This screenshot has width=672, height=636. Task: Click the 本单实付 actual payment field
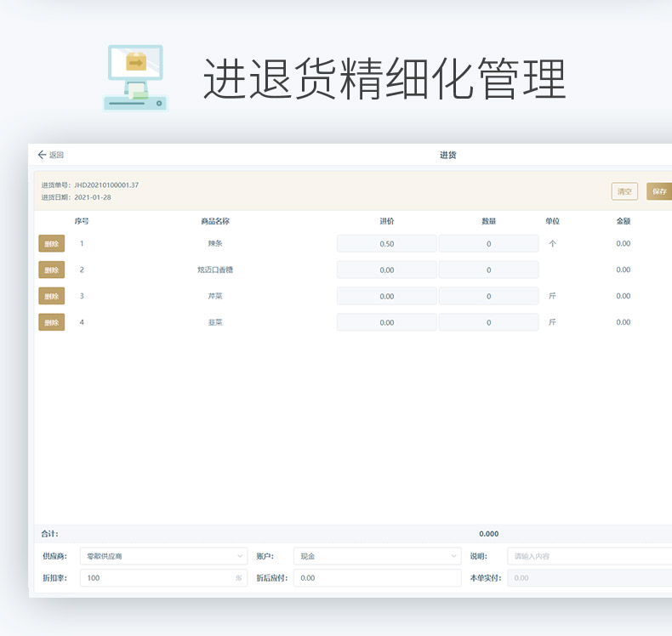589,578
